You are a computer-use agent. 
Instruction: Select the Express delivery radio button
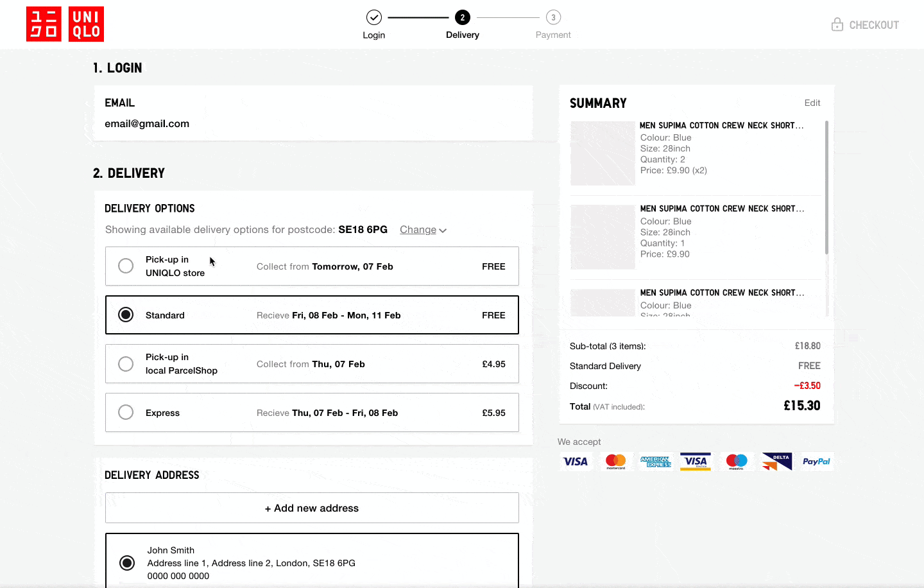click(126, 412)
